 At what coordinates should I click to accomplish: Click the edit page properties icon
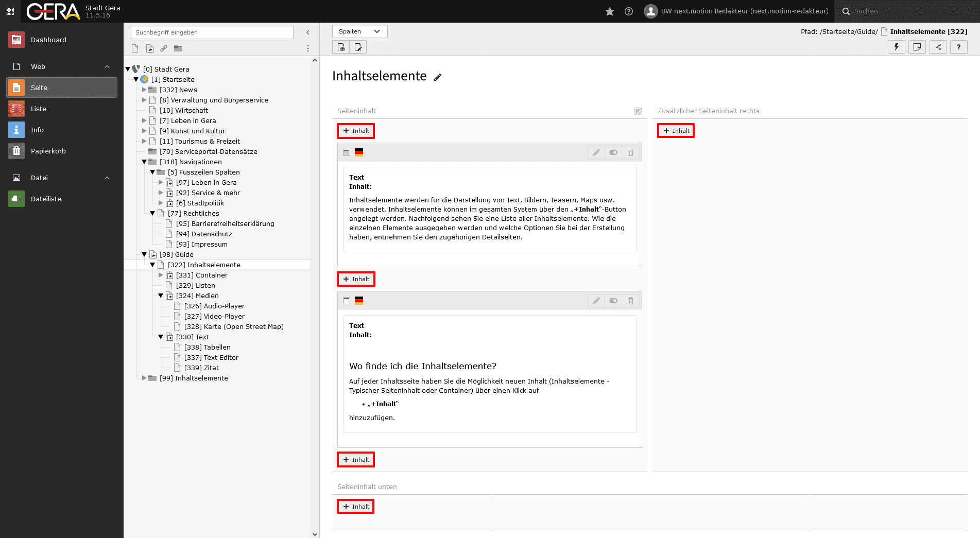(x=358, y=47)
